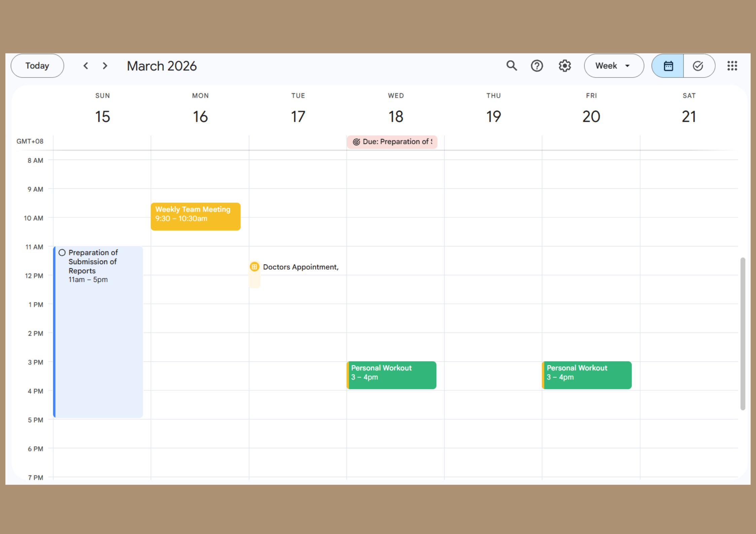
Task: Click the vertical scrollbar on the right
Action: click(743, 333)
